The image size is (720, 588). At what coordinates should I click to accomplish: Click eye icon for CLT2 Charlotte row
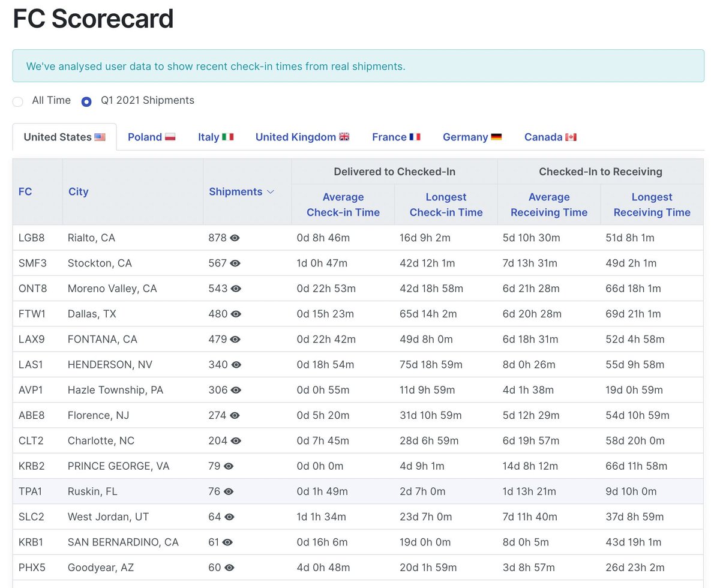[x=236, y=441]
